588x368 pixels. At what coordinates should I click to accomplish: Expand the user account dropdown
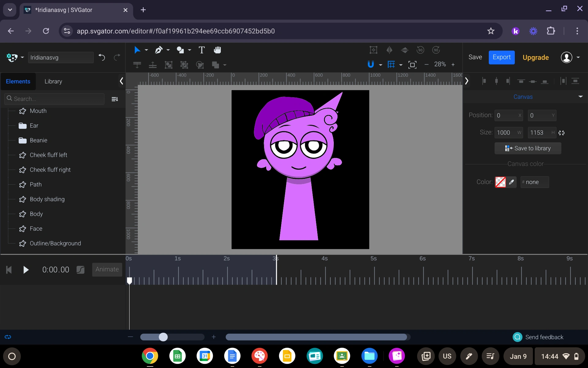coord(578,57)
